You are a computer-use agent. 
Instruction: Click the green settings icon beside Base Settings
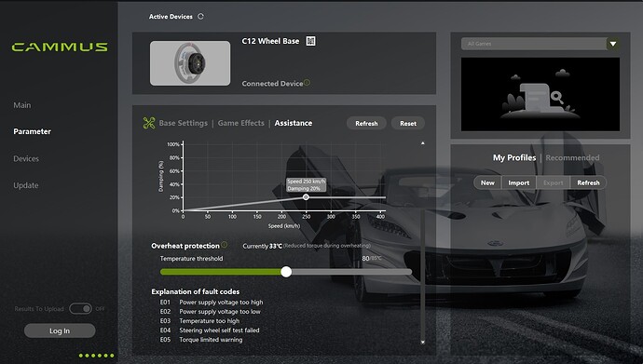tap(149, 123)
